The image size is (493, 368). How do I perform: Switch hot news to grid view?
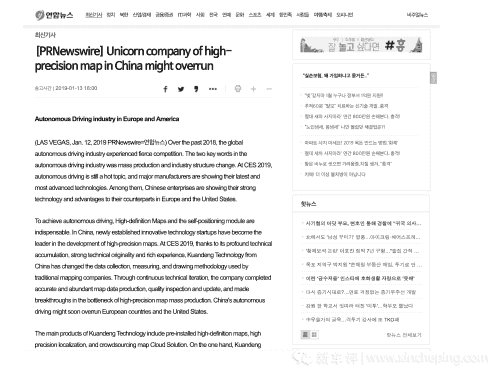pos(314,334)
